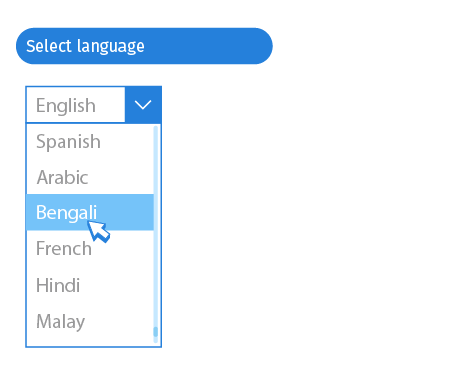The width and height of the screenshot is (459, 375).
Task: Click the light blue scrollbar track
Action: pyautogui.click(x=155, y=234)
